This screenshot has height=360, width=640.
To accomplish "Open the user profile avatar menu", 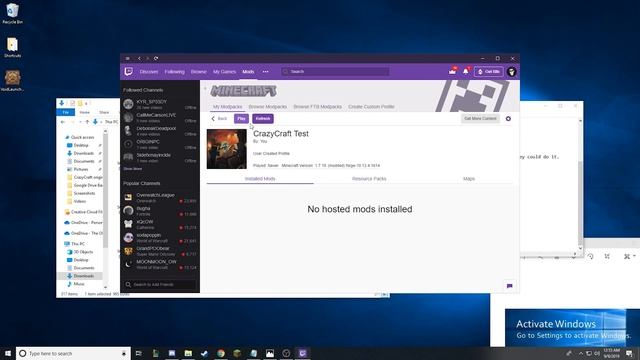I will pyautogui.click(x=511, y=72).
